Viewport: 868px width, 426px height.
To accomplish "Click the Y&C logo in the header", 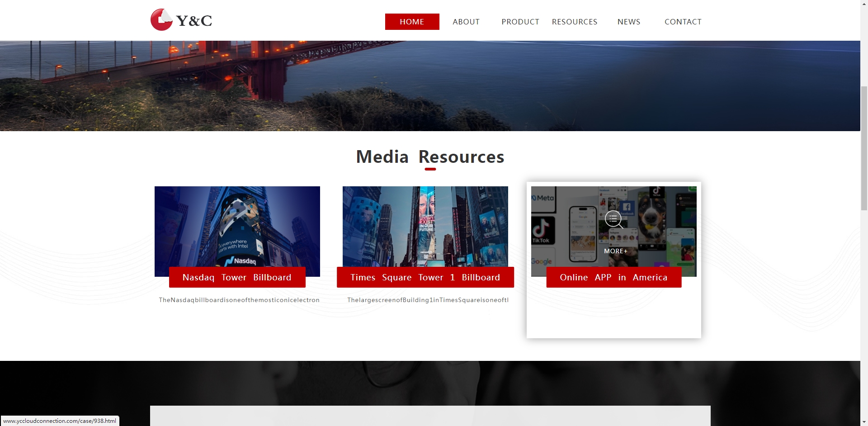I will point(181,20).
